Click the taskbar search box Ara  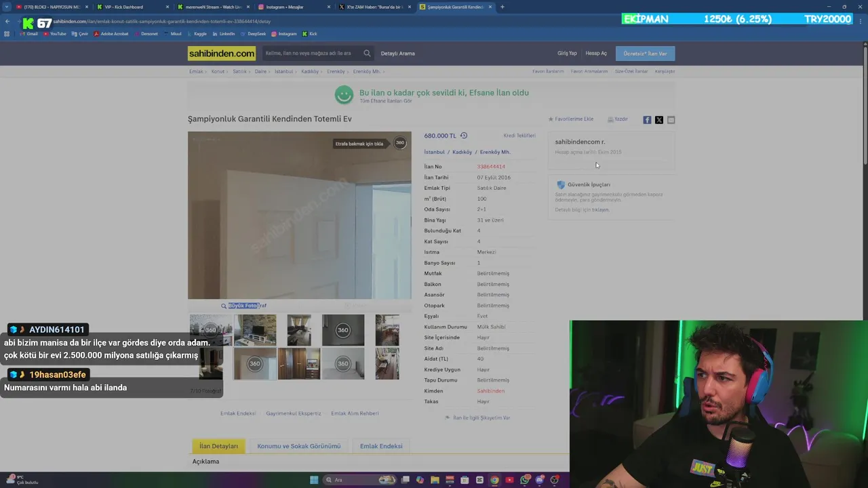[x=360, y=480]
